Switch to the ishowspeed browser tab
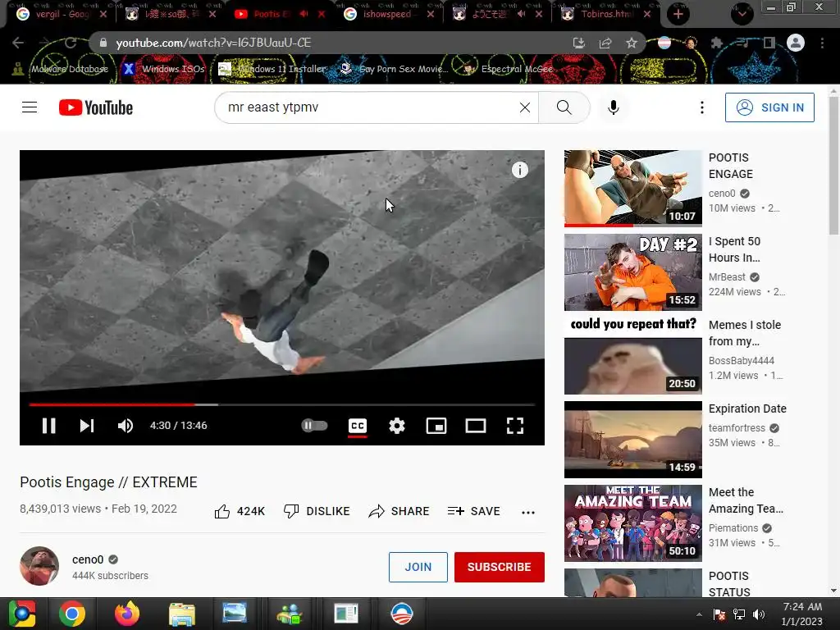840x630 pixels. 387,15
